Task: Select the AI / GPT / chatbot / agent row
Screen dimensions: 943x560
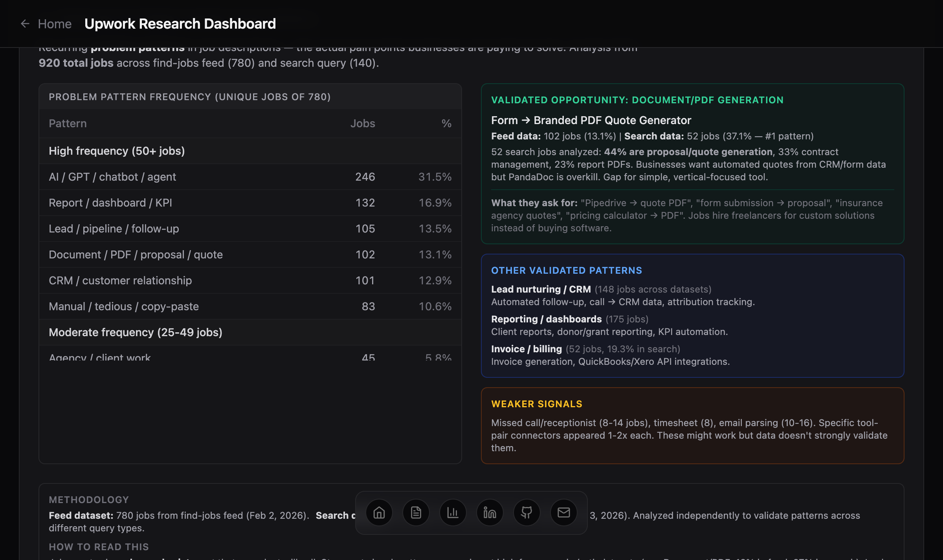Action: point(112,177)
